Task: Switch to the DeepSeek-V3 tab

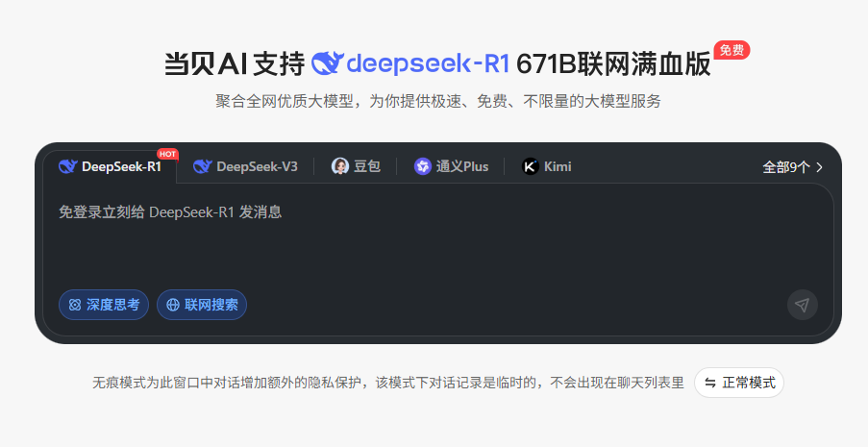Action: (x=245, y=166)
